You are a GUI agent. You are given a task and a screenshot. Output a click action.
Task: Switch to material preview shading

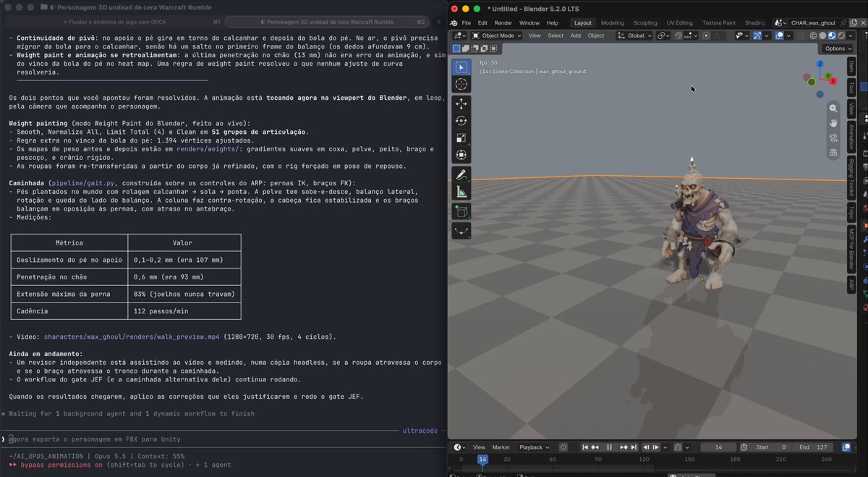tap(832, 35)
